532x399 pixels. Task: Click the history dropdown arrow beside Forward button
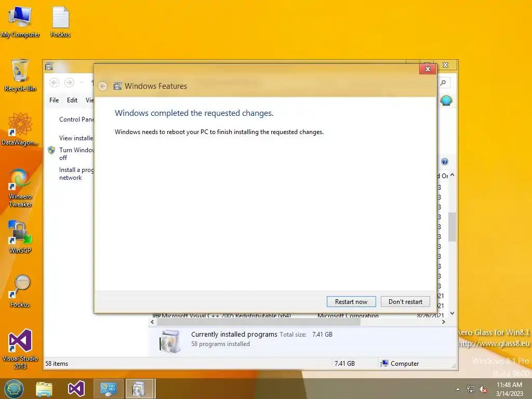click(82, 83)
